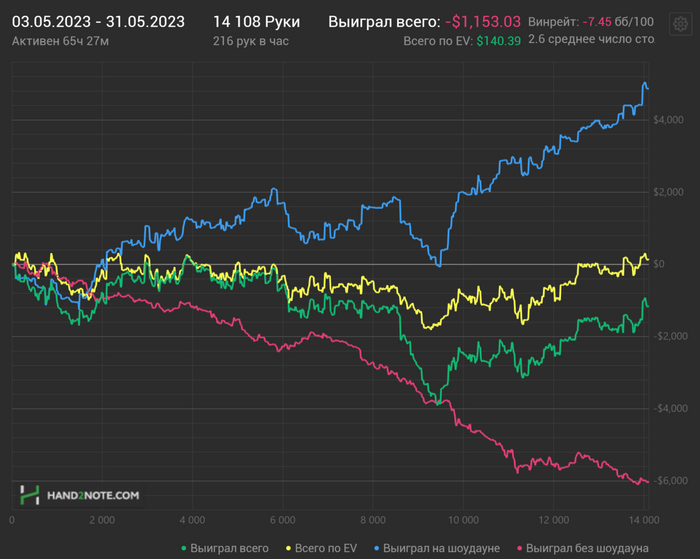This screenshot has height=559, width=700.
Task: Click the 12 000 x-axis label
Action: tap(554, 520)
